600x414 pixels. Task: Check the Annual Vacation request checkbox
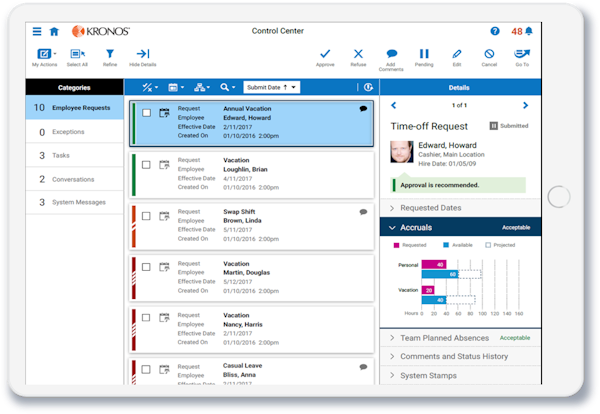pyautogui.click(x=146, y=113)
